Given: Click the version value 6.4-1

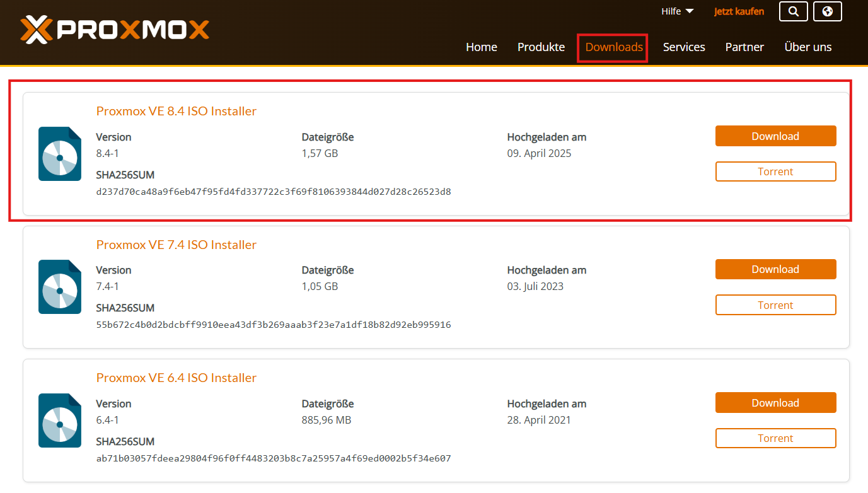Looking at the screenshot, I should 108,420.
